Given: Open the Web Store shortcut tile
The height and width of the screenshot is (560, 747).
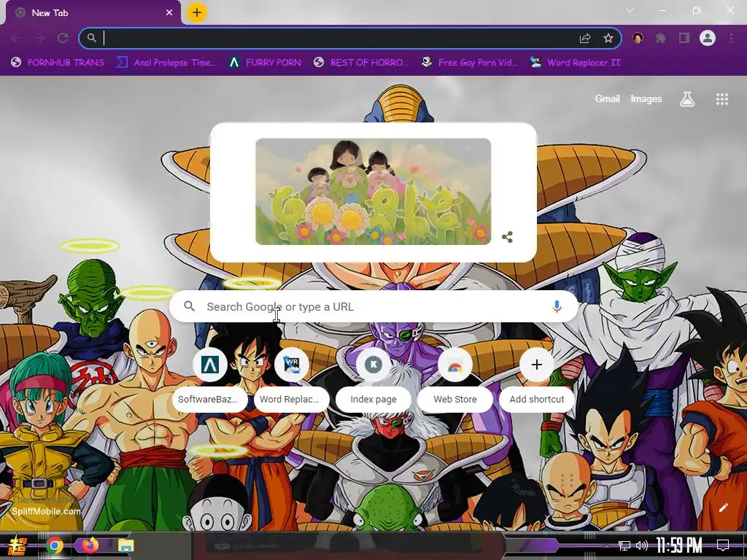Looking at the screenshot, I should coord(455,381).
